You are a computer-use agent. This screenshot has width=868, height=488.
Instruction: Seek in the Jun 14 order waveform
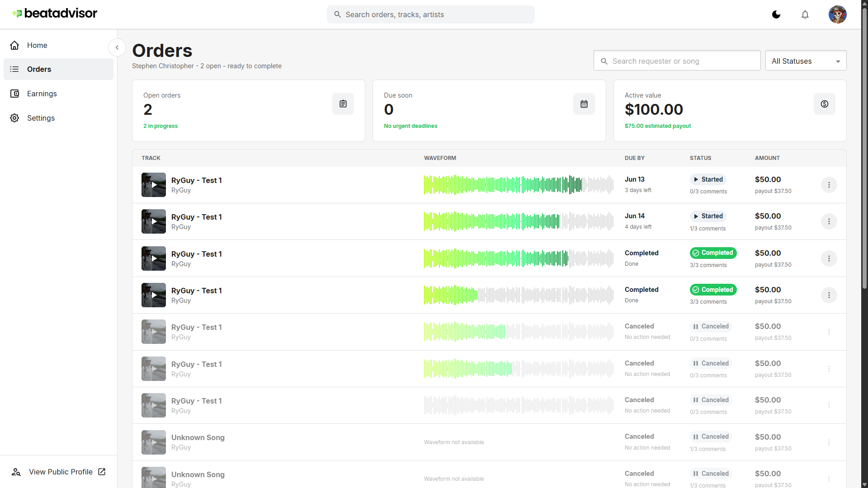point(519,221)
